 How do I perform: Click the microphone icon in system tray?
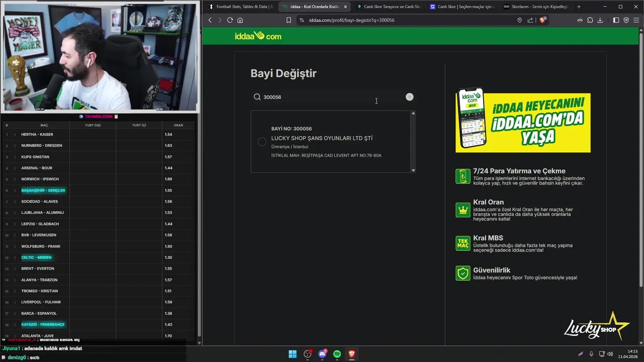591,354
